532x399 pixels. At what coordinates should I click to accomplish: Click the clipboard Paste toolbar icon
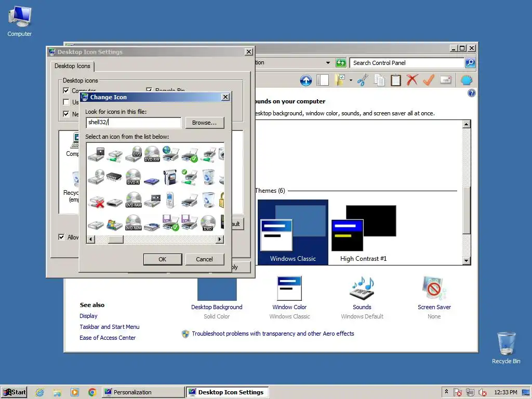395,81
